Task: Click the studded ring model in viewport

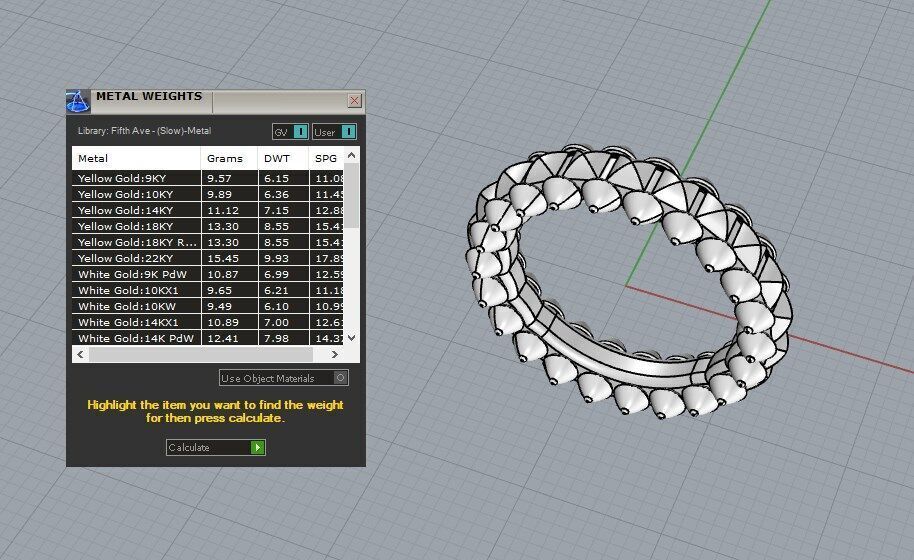Action: click(630, 282)
